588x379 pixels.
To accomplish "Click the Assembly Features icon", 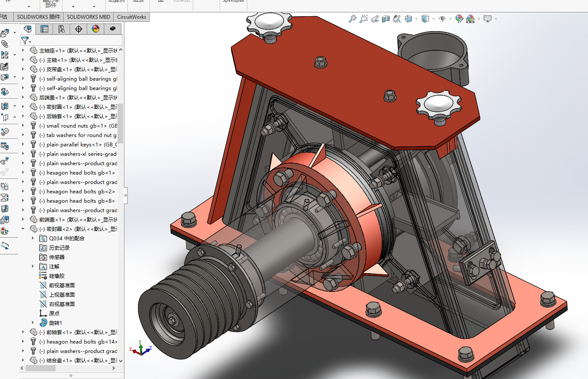I will click(x=5, y=106).
